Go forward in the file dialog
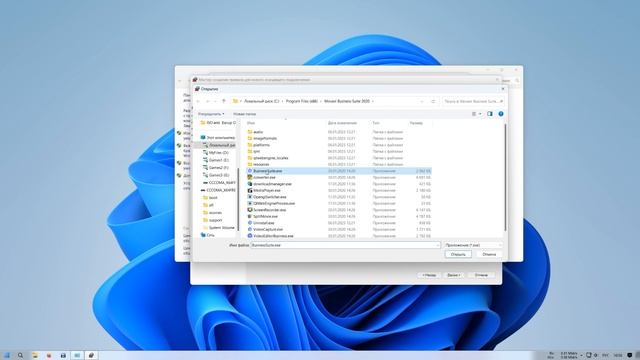This screenshot has width=640, height=360. (207, 101)
